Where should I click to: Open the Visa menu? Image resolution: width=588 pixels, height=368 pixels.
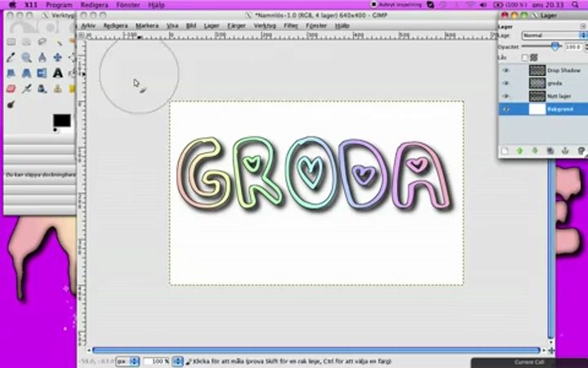click(172, 25)
